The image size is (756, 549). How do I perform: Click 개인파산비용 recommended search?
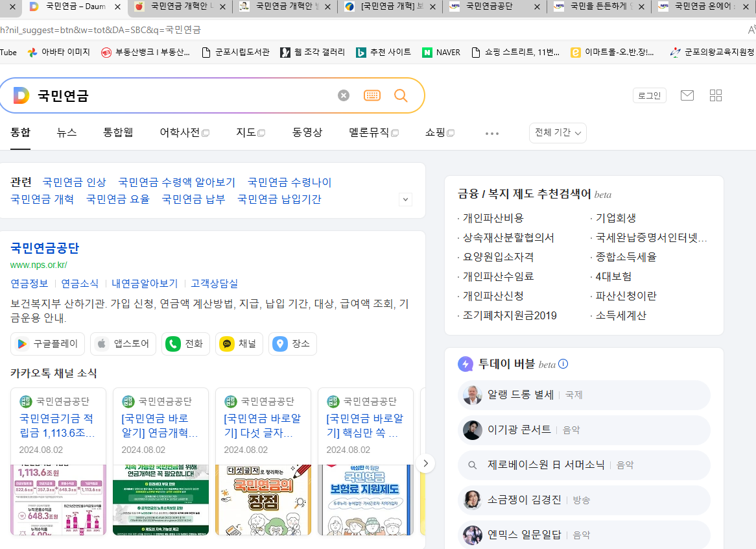493,218
